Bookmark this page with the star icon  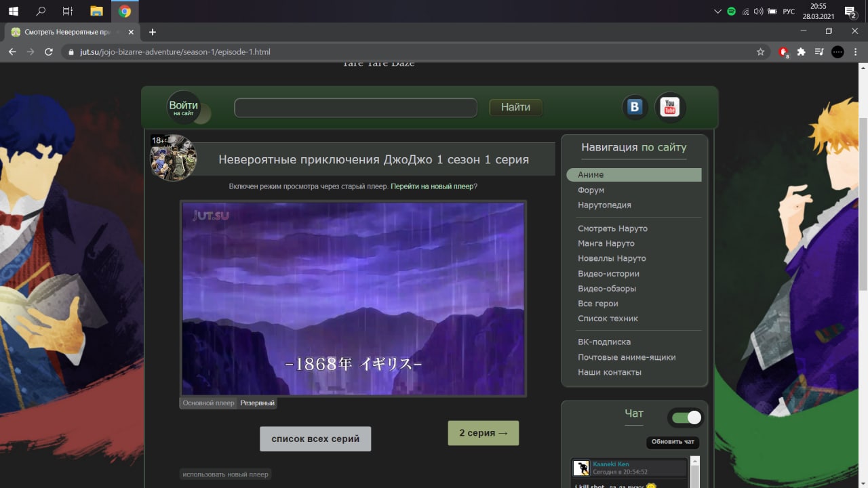(760, 52)
